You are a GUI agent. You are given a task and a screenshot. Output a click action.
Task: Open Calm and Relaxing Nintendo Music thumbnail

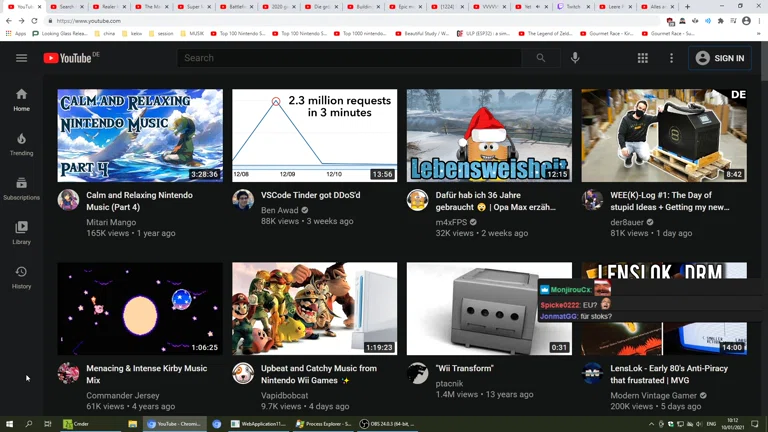pos(140,136)
